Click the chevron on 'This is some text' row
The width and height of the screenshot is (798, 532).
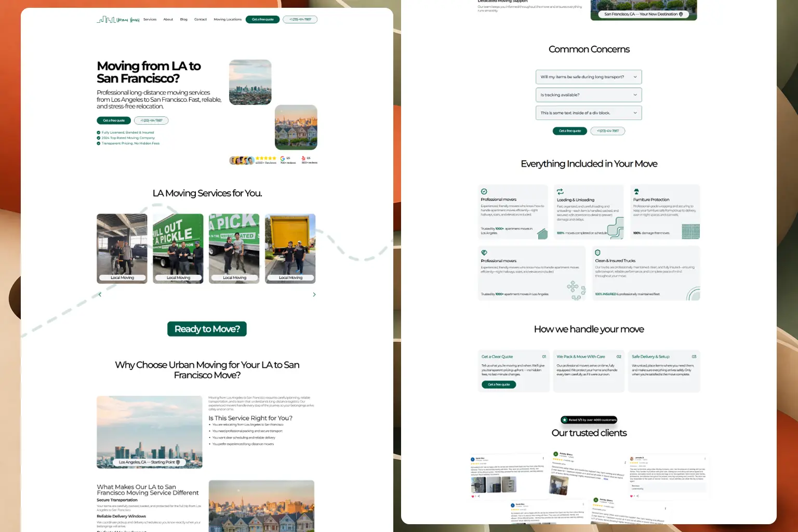[x=635, y=113]
